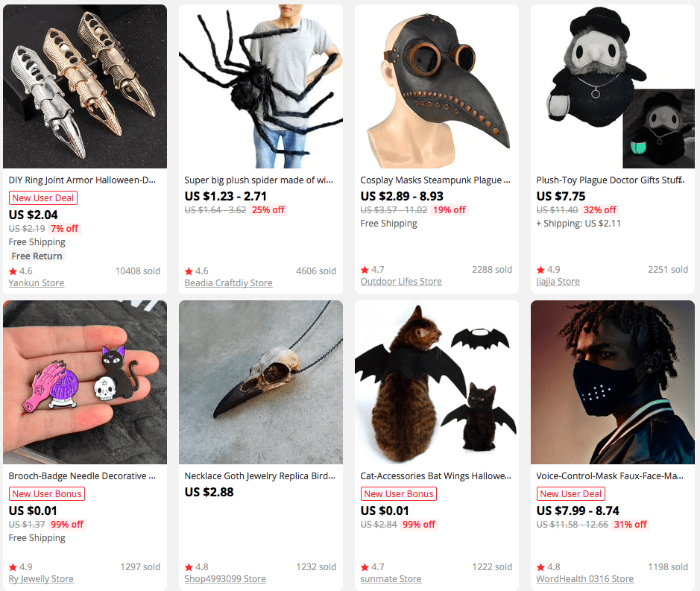Open the Plush-Toy Plague Doctor image
Image resolution: width=700 pixels, height=591 pixels.
pyautogui.click(x=613, y=86)
